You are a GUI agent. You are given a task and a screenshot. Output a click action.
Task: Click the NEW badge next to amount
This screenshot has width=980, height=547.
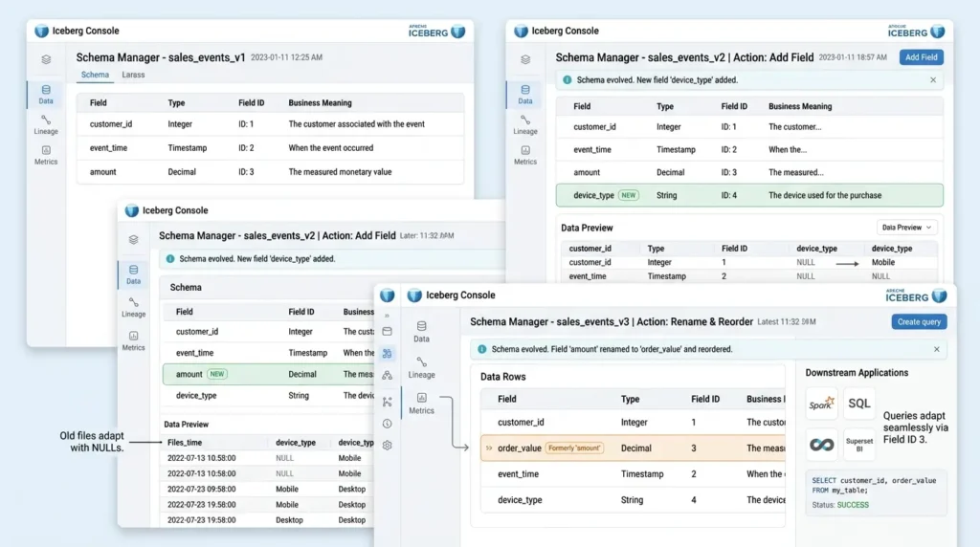[217, 374]
